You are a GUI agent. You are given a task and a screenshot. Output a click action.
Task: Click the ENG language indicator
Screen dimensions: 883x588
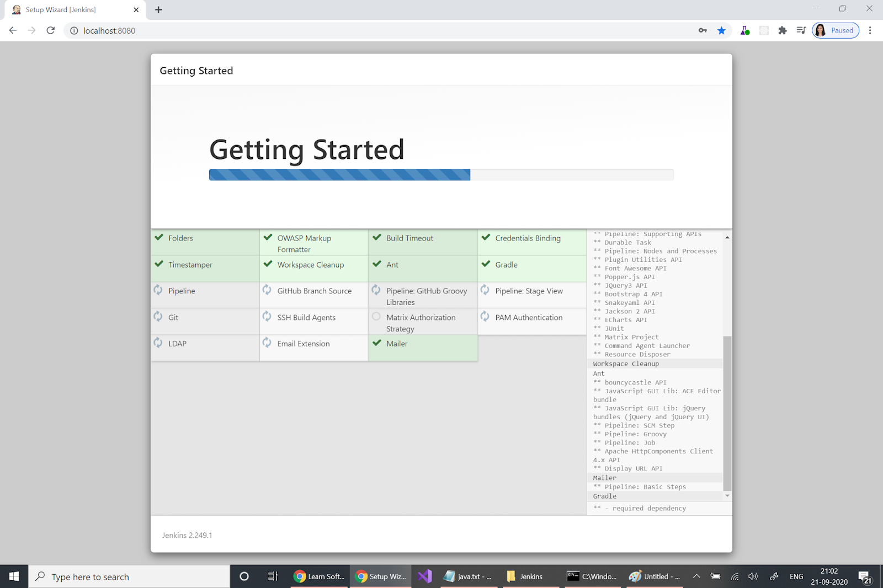796,576
